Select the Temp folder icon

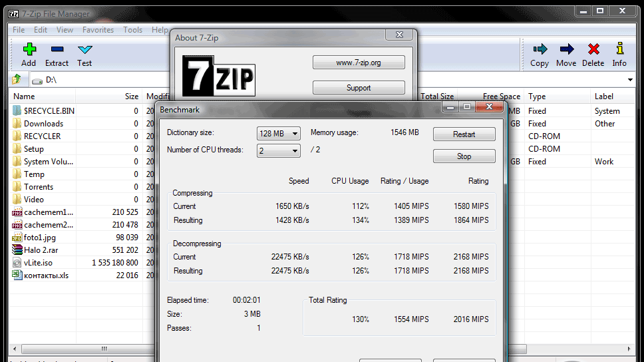(17, 174)
